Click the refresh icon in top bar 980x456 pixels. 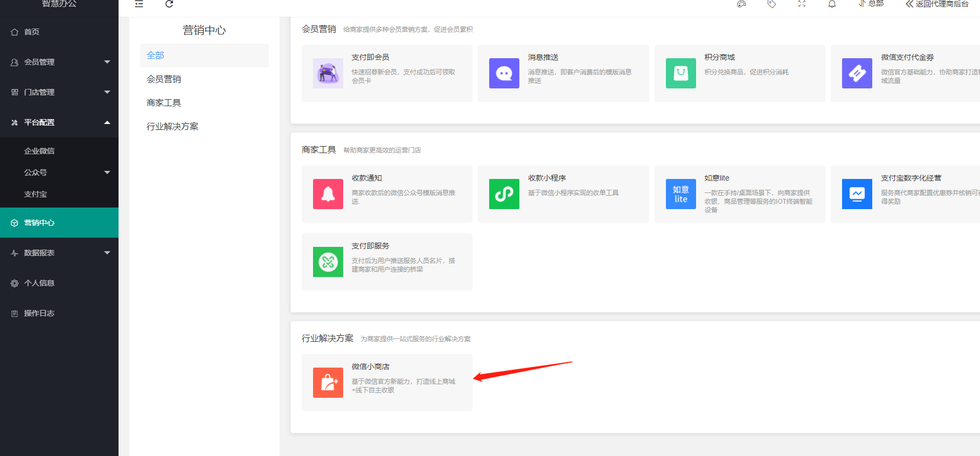[169, 4]
